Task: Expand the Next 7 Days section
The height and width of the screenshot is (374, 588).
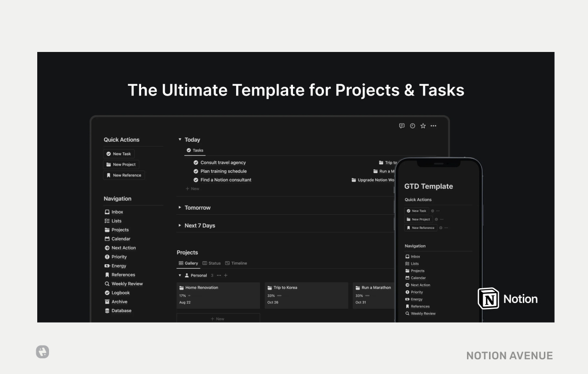Action: (180, 225)
